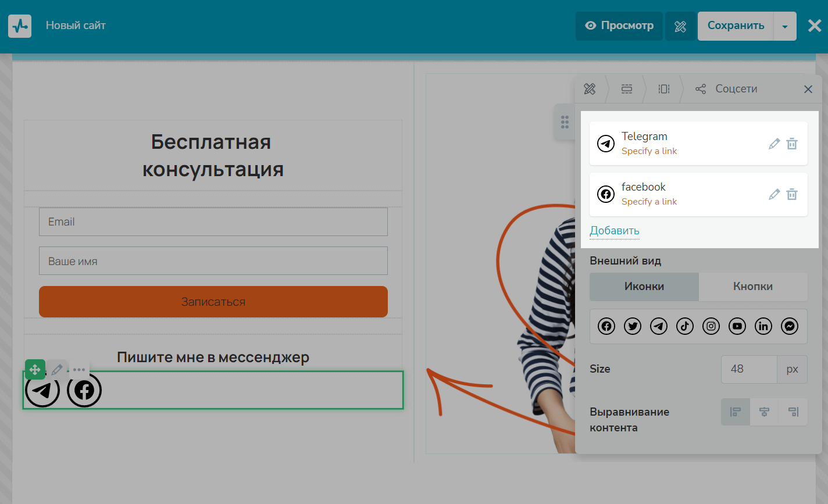
Task: Open the Сохранить dropdown arrow
Action: click(x=785, y=26)
